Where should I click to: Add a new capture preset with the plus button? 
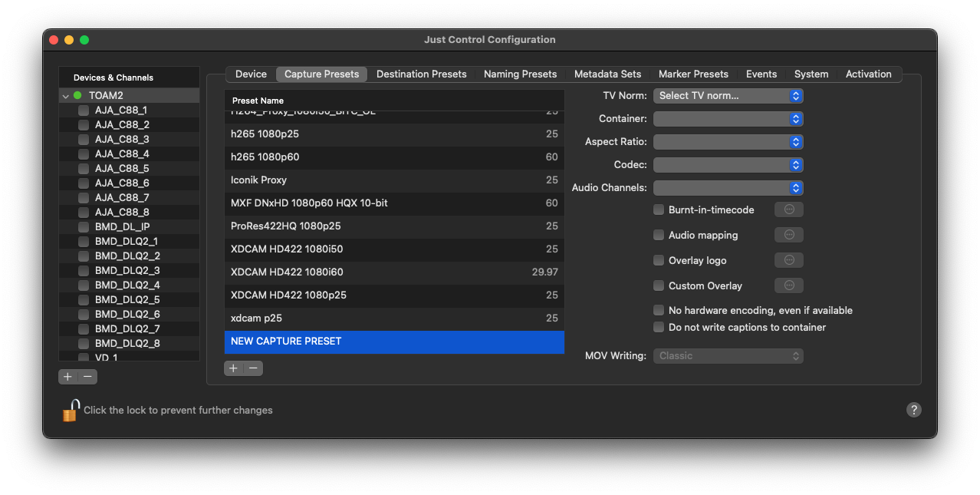point(234,368)
